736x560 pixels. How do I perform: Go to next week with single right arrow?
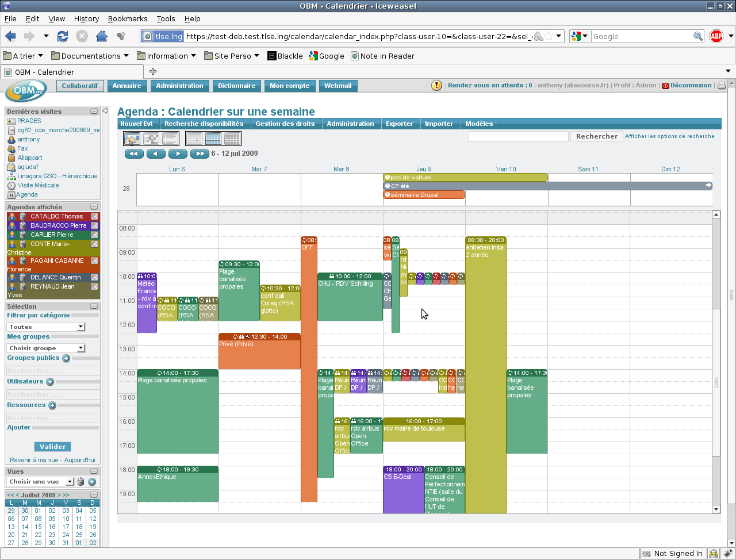[178, 154]
